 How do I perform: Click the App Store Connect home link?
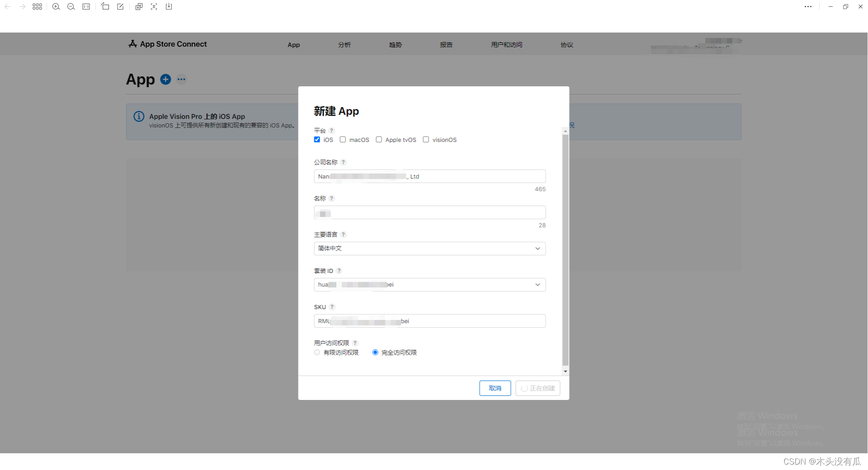pos(167,44)
